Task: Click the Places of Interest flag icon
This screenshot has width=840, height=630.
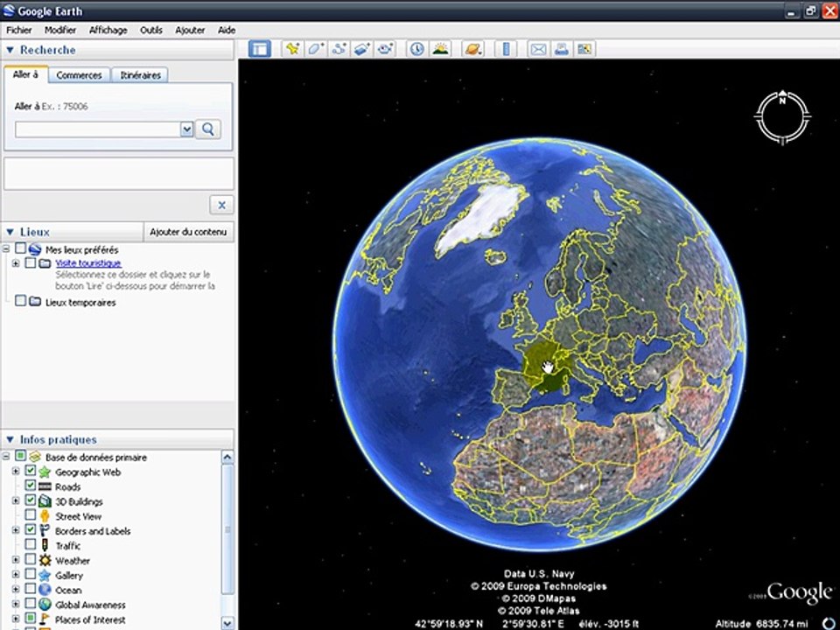Action: point(45,619)
